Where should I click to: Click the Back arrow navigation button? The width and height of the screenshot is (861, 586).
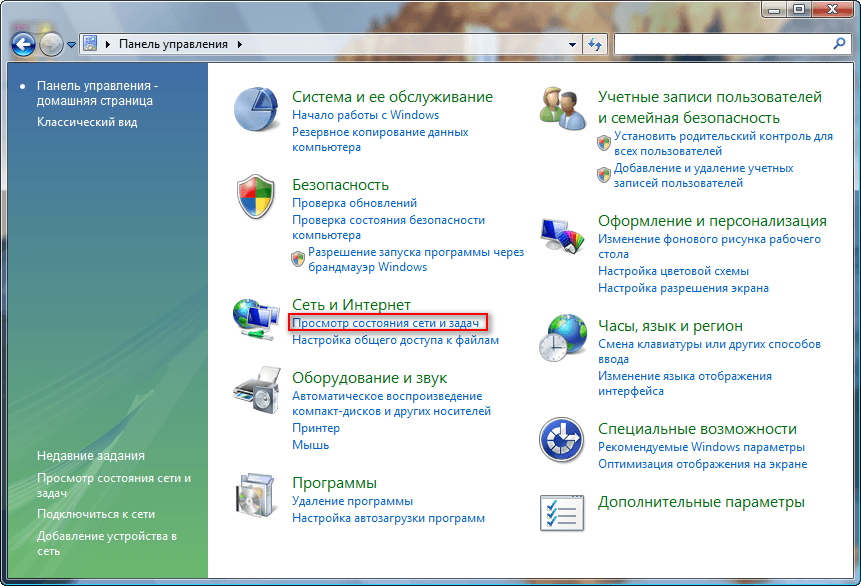click(x=24, y=44)
